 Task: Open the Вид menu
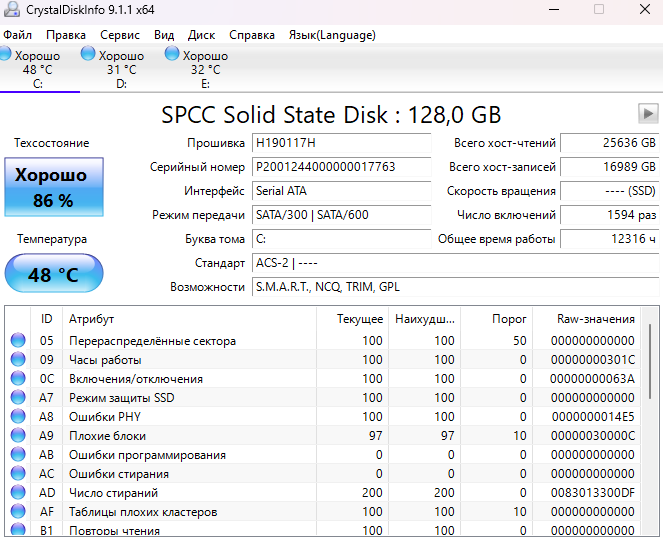click(x=164, y=35)
